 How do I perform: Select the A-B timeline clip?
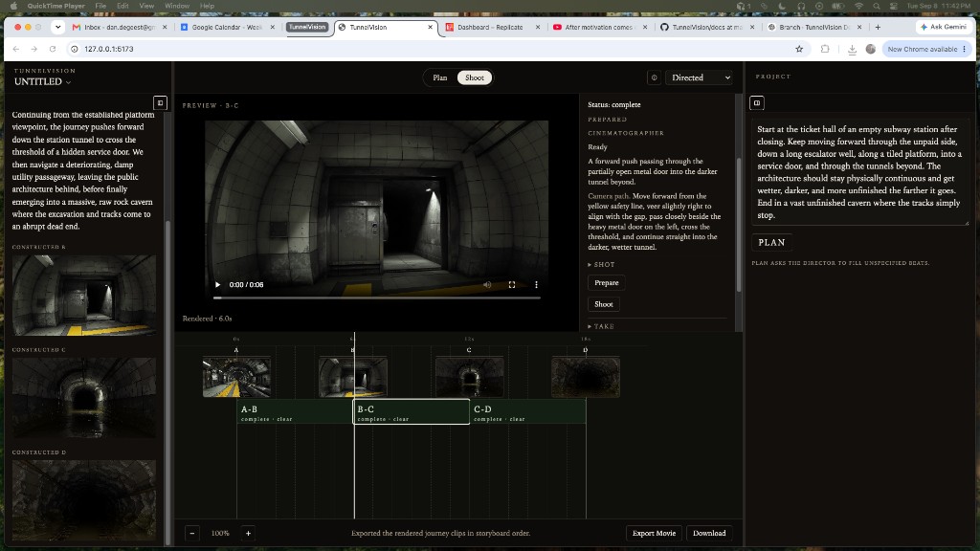click(x=295, y=411)
